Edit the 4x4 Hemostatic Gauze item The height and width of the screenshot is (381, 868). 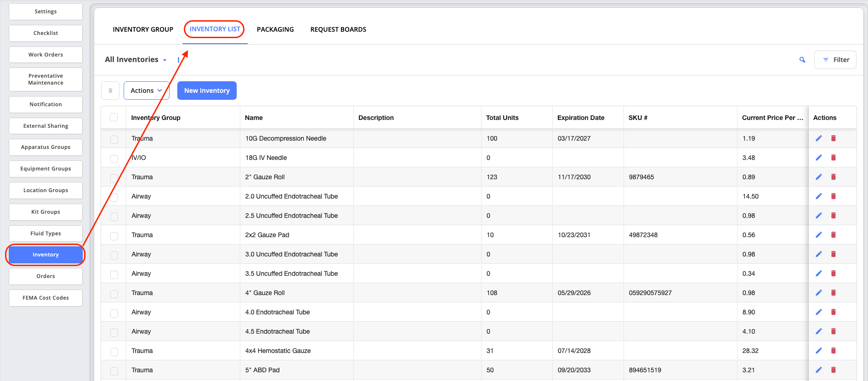click(x=819, y=351)
